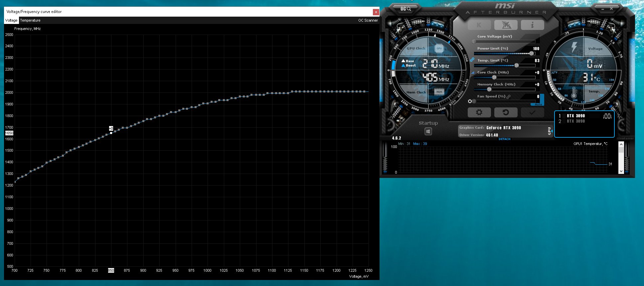Click Memory Clock offset value +0
The height and width of the screenshot is (286, 644).
coord(537,84)
